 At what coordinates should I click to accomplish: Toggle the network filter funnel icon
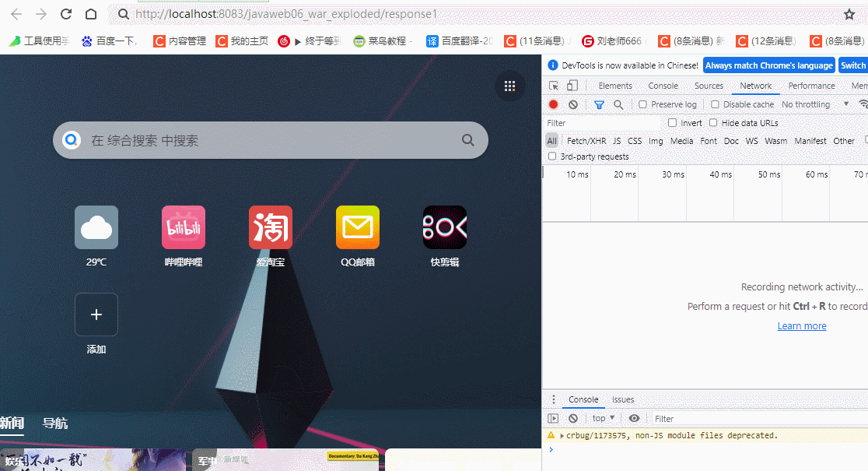599,104
